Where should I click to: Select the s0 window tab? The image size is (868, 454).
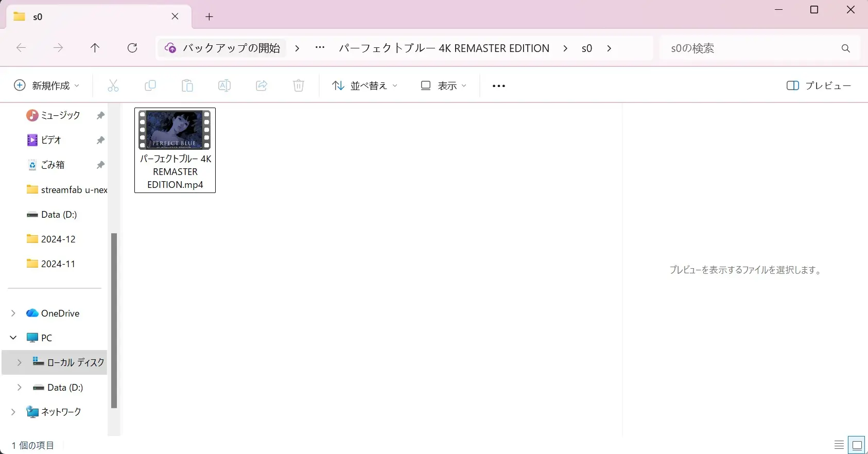pos(98,16)
